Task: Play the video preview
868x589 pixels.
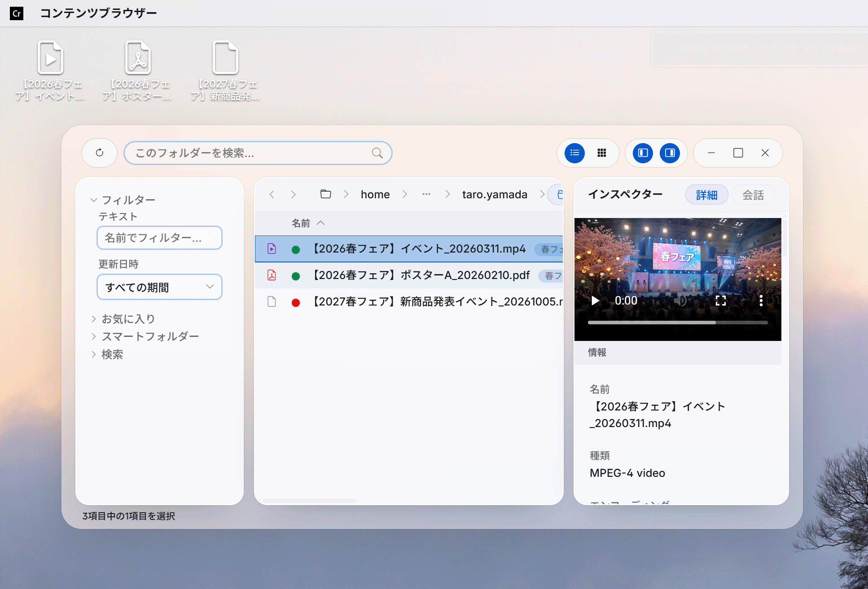Action: pyautogui.click(x=595, y=301)
